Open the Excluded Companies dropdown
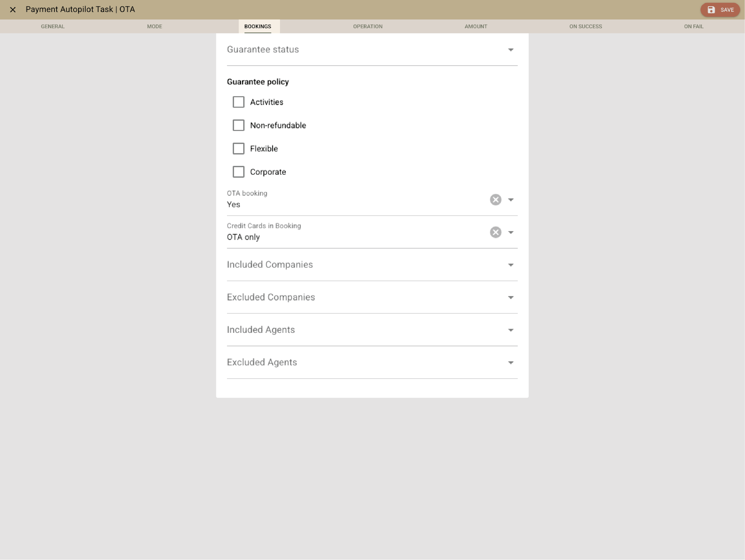The image size is (745, 560). [511, 297]
